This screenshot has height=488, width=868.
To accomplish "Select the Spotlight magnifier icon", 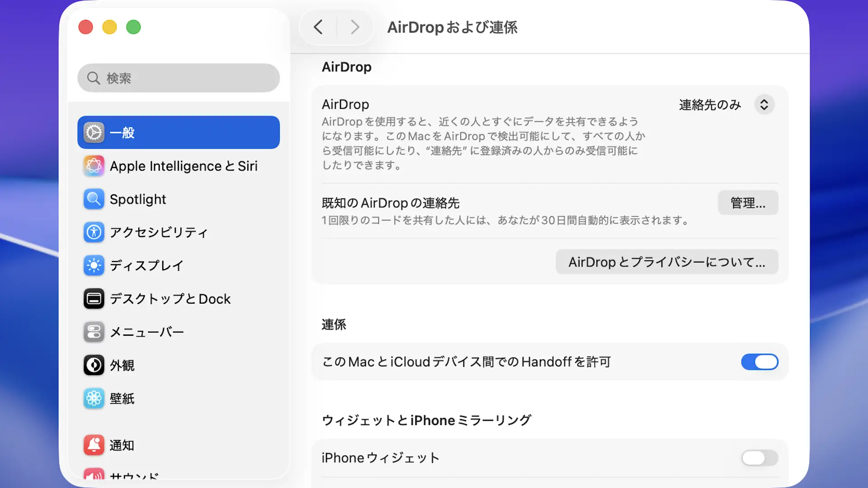I will click(x=94, y=199).
